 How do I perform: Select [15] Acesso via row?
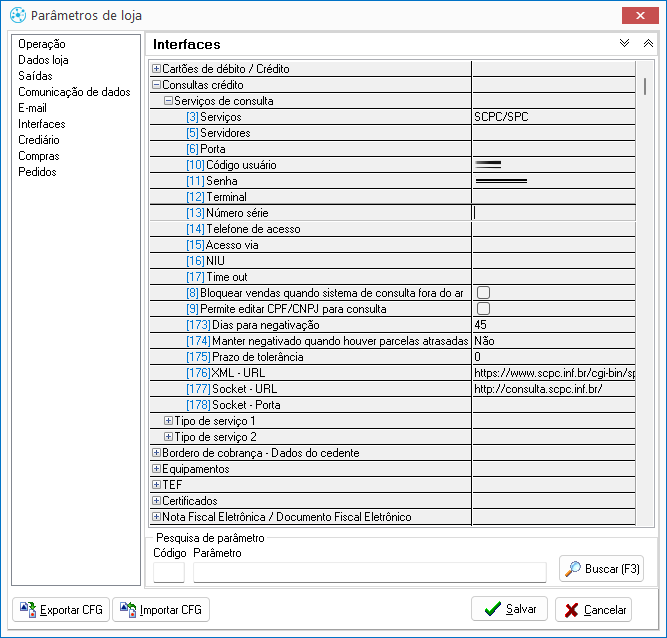[x=310, y=245]
